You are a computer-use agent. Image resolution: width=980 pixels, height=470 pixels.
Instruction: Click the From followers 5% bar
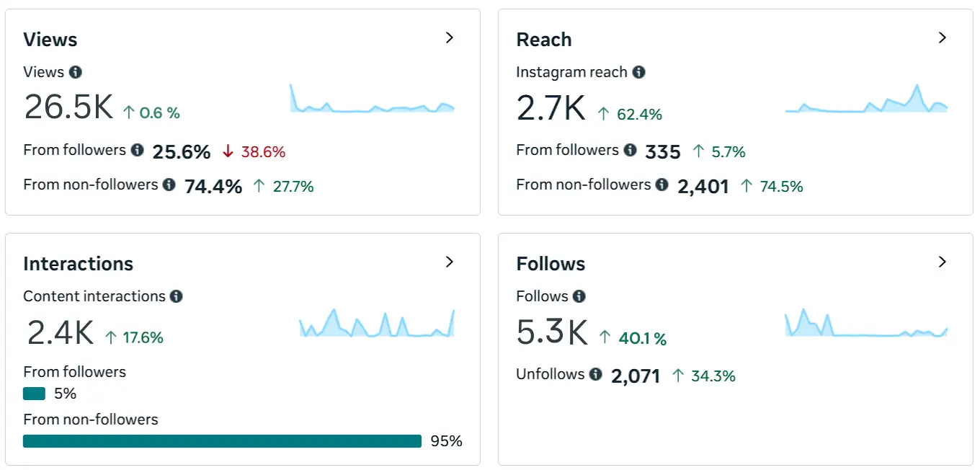click(x=34, y=394)
